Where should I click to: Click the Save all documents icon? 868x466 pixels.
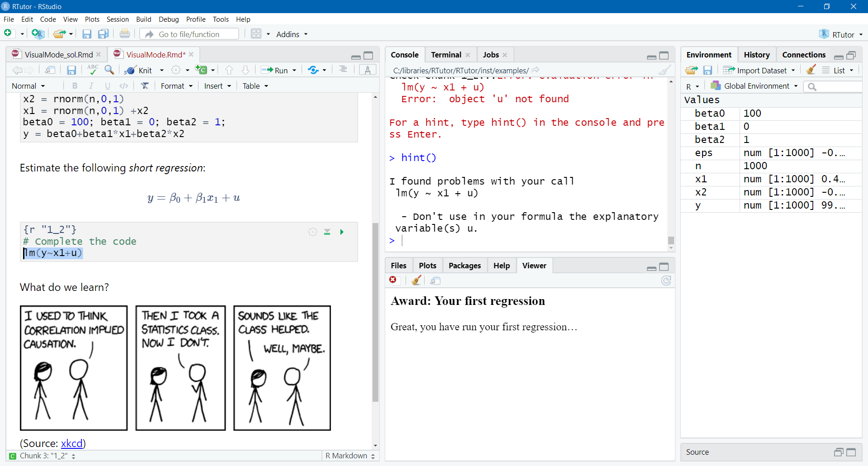pyautogui.click(x=104, y=34)
